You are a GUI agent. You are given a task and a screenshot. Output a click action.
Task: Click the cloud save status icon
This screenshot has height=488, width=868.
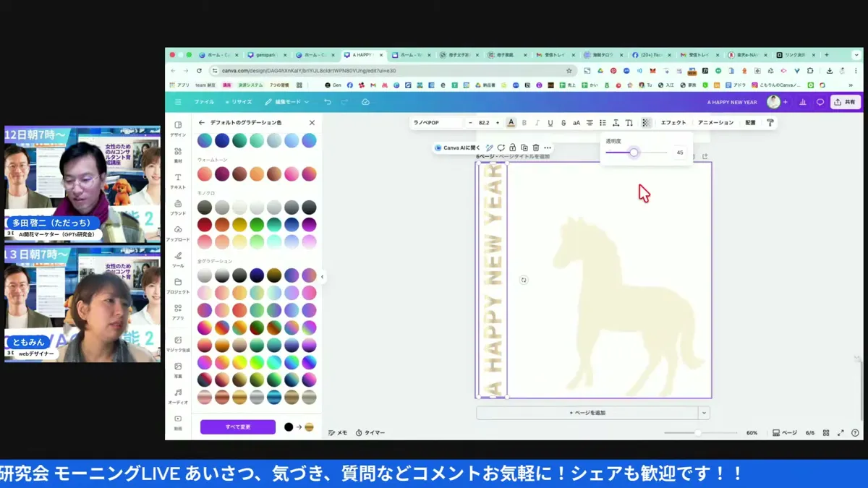[x=365, y=102]
